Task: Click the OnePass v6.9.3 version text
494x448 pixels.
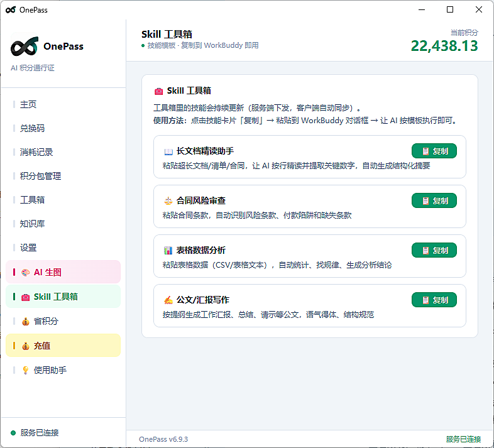Action: point(163,439)
